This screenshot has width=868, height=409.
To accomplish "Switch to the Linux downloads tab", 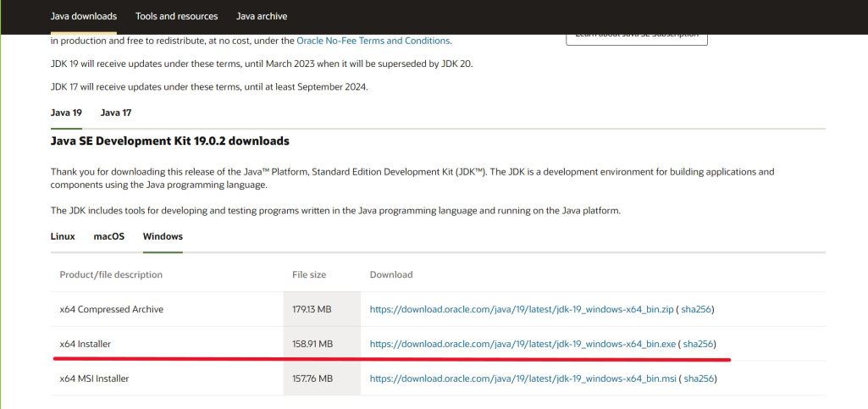I will point(63,236).
